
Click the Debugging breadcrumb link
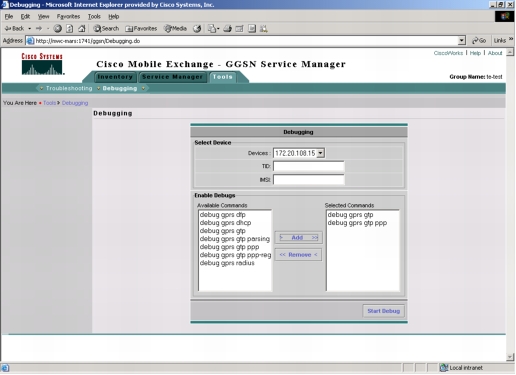point(75,103)
